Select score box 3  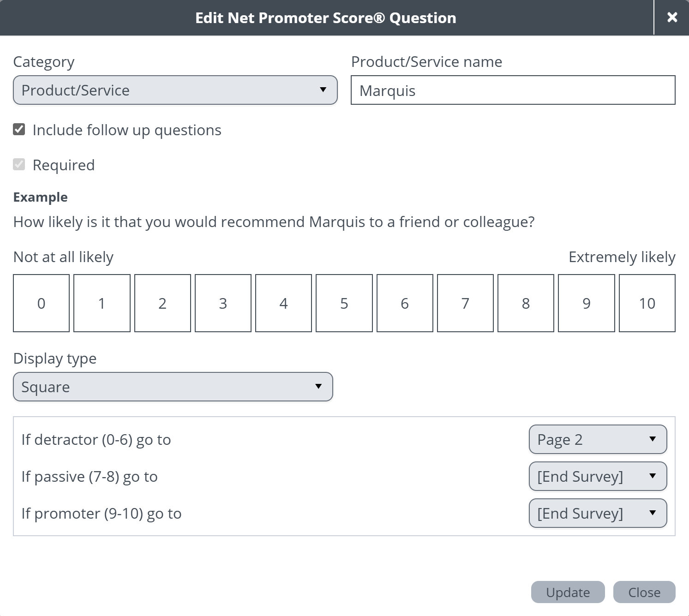(223, 303)
